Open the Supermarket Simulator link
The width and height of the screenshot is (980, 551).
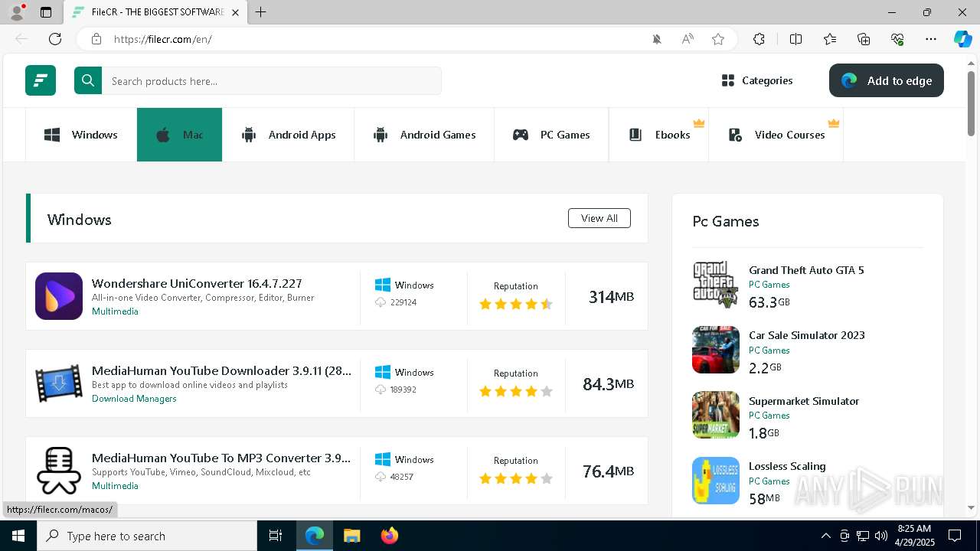click(804, 401)
